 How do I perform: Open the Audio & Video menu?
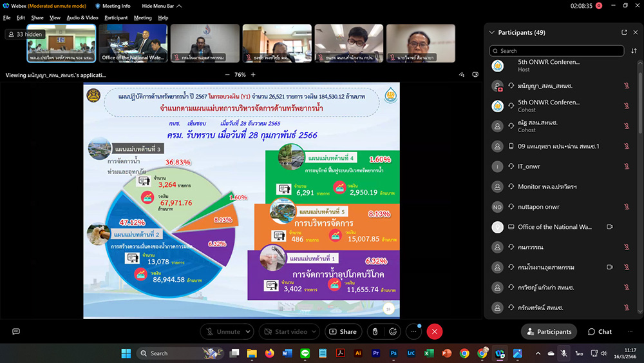pyautogui.click(x=82, y=18)
